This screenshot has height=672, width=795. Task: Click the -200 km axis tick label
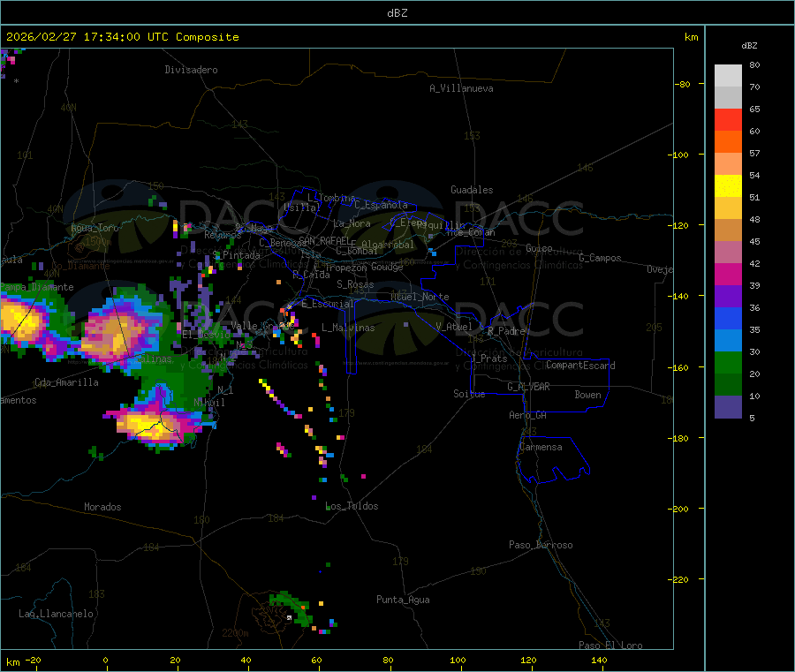678,509
